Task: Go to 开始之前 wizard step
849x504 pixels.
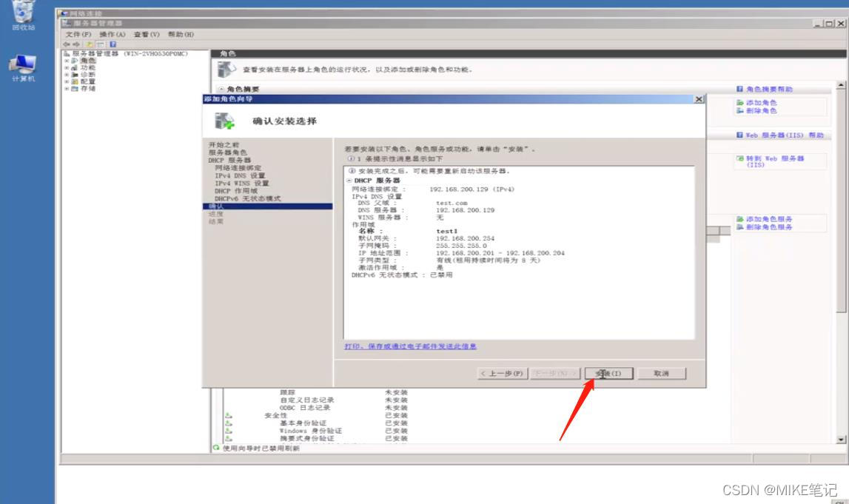Action: 224,145
